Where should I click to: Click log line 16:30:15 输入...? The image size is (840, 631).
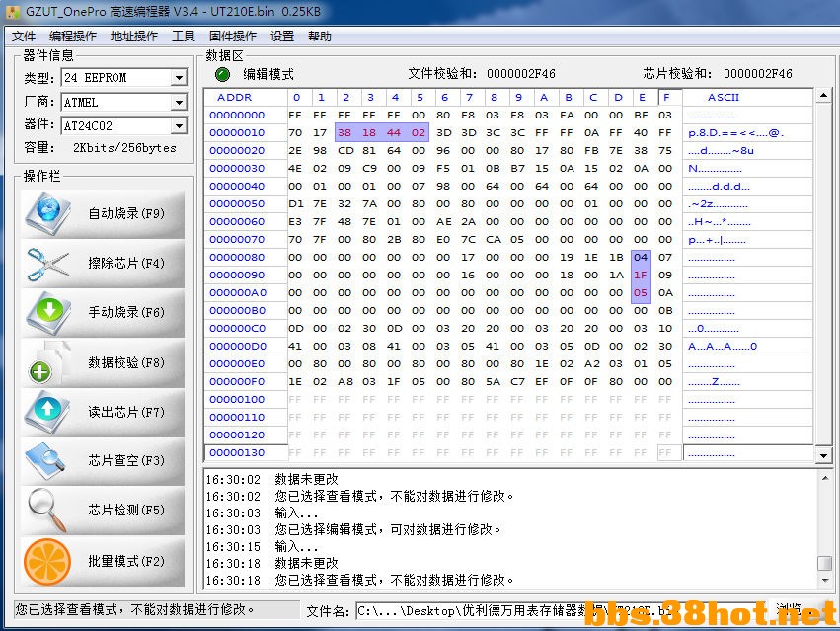[262, 547]
